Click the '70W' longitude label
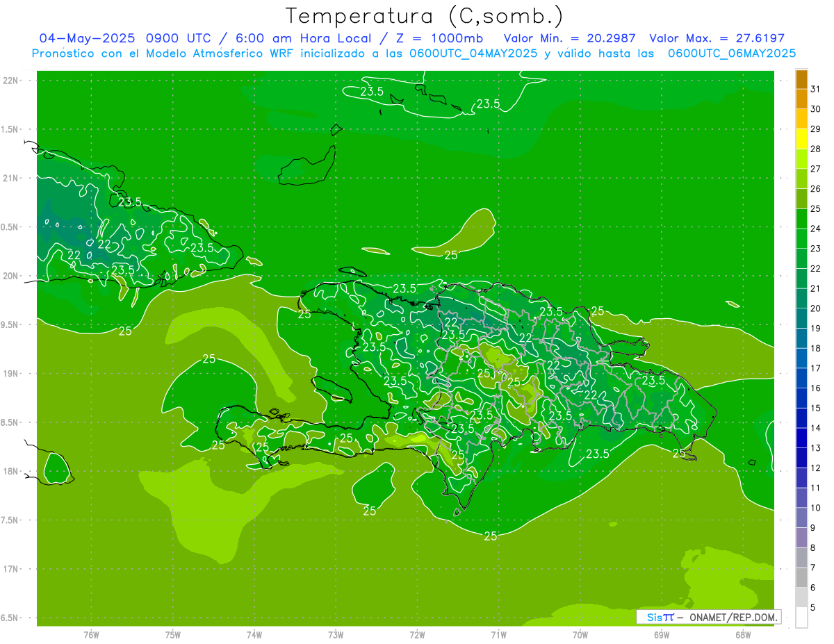834x644 pixels. pos(580,634)
